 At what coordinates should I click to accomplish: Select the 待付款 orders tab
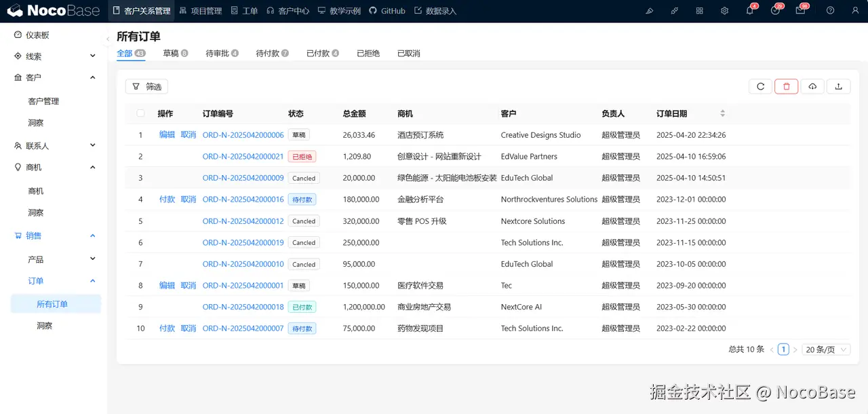tap(272, 53)
